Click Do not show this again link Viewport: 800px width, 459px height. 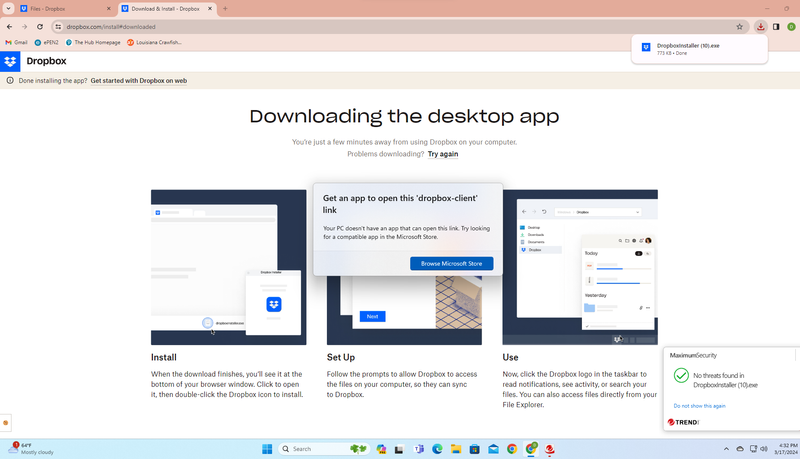point(699,406)
